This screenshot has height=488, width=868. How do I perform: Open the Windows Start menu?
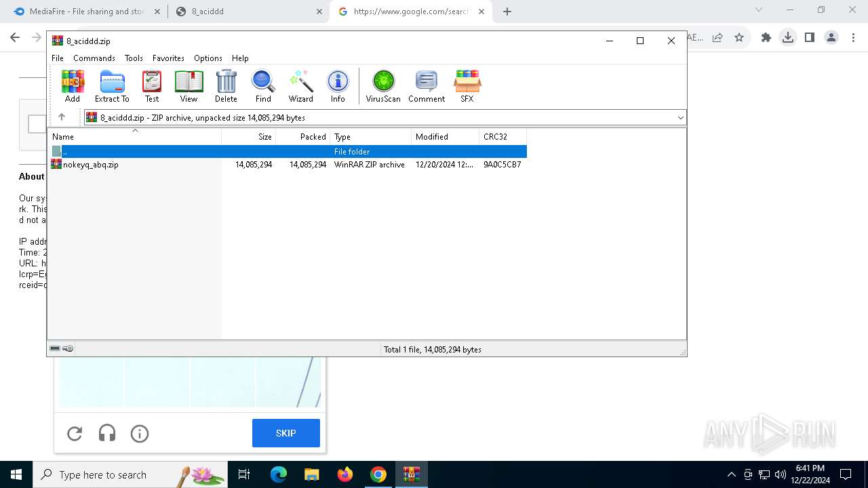16,474
